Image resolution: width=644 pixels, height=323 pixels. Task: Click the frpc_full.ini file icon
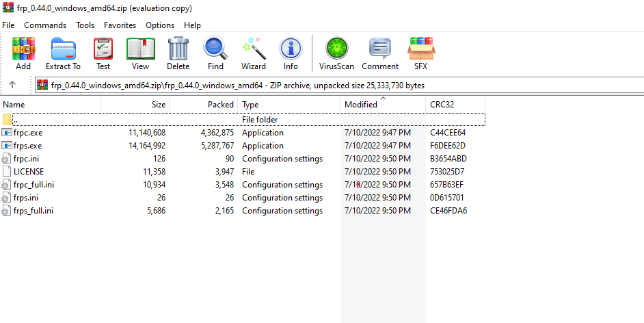(7, 185)
